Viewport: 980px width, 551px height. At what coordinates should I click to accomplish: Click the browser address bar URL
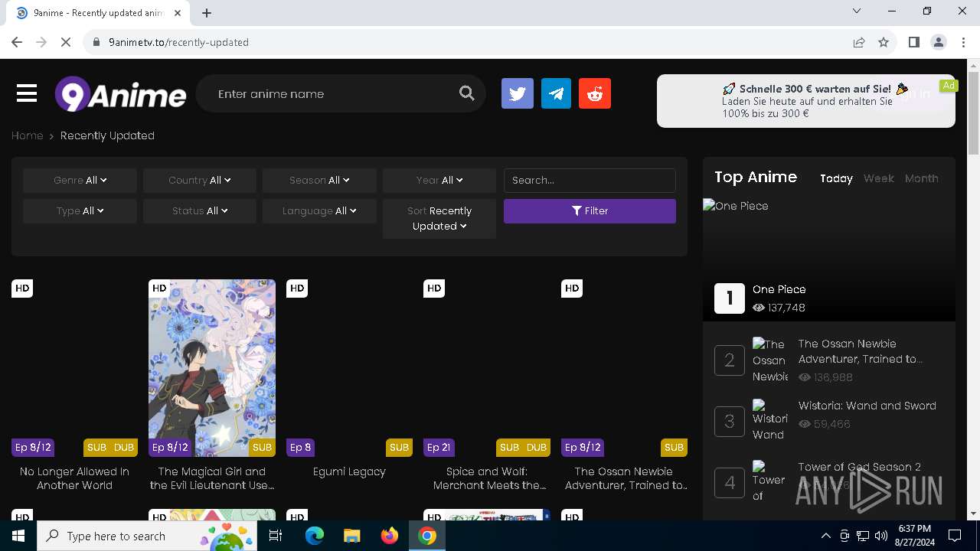click(x=178, y=42)
